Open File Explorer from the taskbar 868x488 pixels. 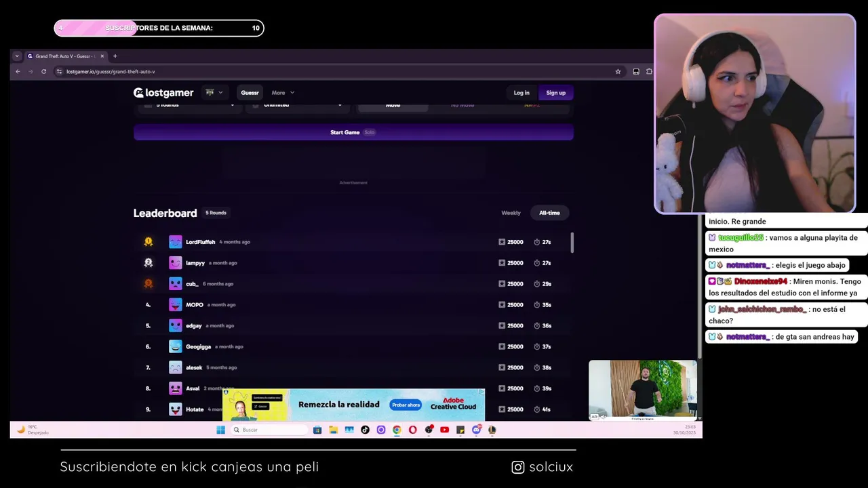click(x=333, y=430)
